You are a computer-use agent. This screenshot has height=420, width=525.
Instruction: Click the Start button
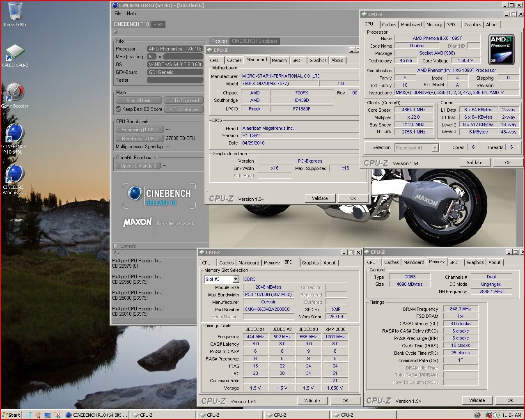[11, 415]
